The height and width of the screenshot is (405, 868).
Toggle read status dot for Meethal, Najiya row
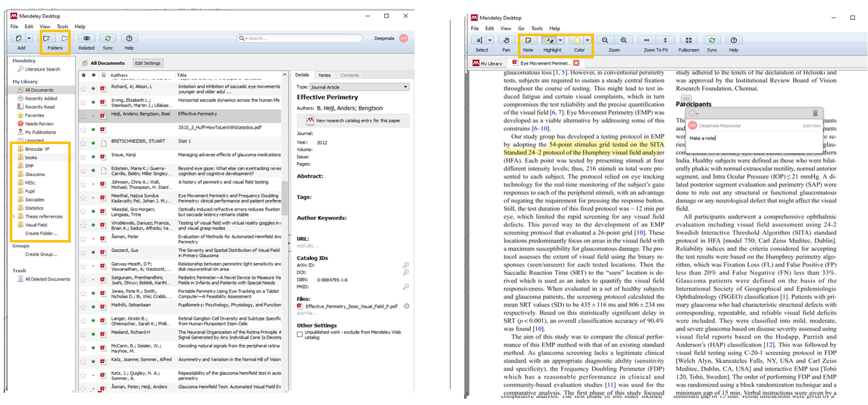[93, 198]
